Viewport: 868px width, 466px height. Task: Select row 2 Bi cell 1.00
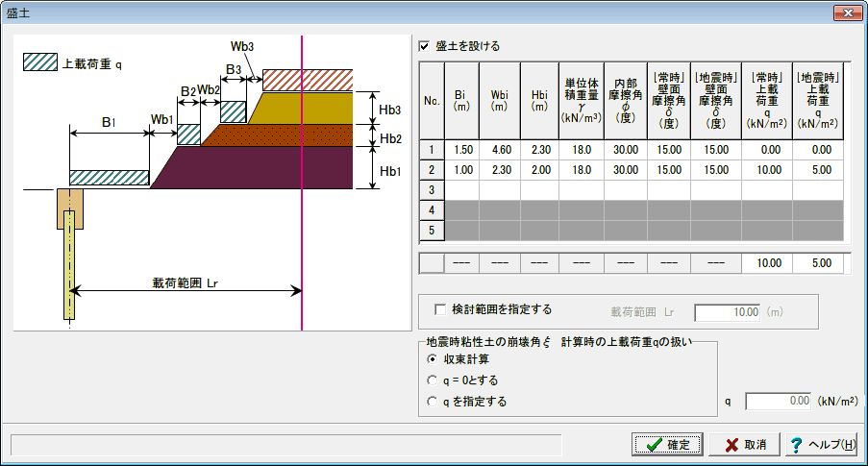coord(462,170)
